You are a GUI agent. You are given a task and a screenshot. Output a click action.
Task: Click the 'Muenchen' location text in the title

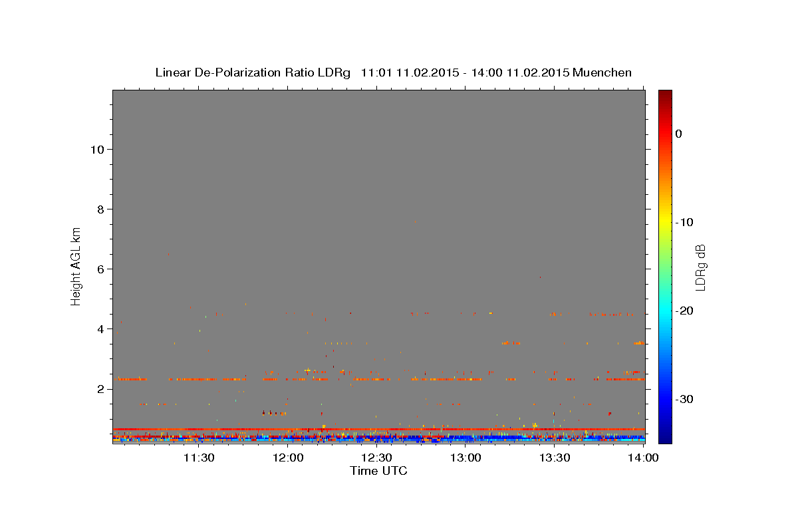point(602,72)
